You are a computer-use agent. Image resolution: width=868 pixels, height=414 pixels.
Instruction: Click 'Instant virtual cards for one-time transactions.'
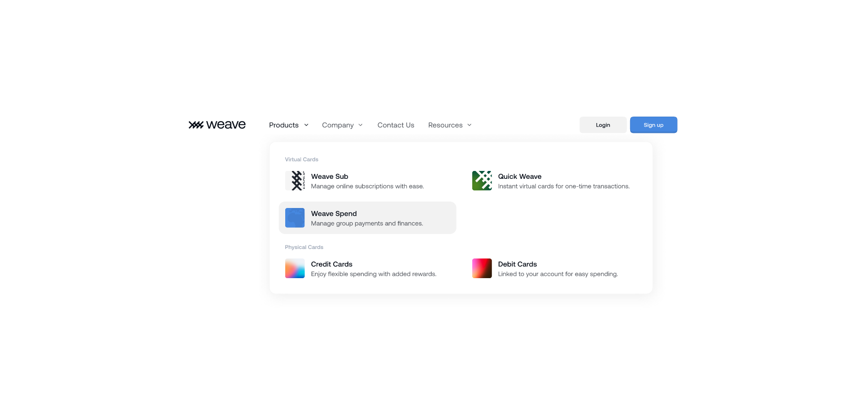pos(564,186)
